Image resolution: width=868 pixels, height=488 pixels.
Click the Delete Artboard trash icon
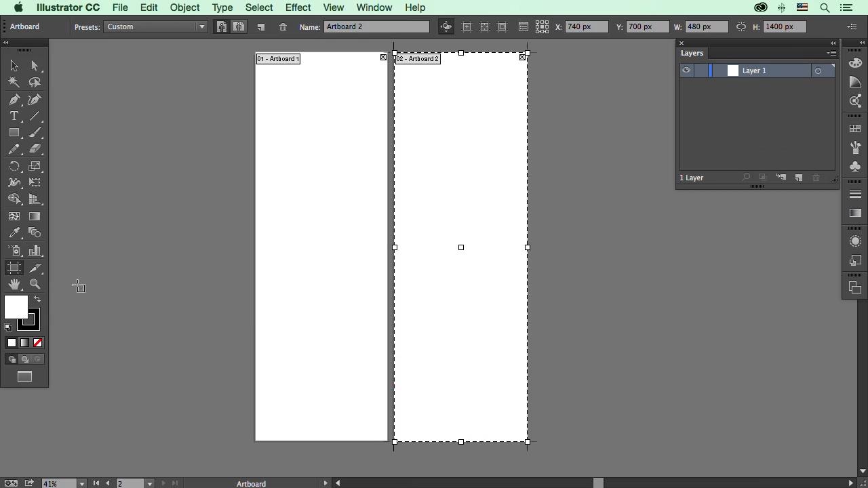pyautogui.click(x=283, y=27)
